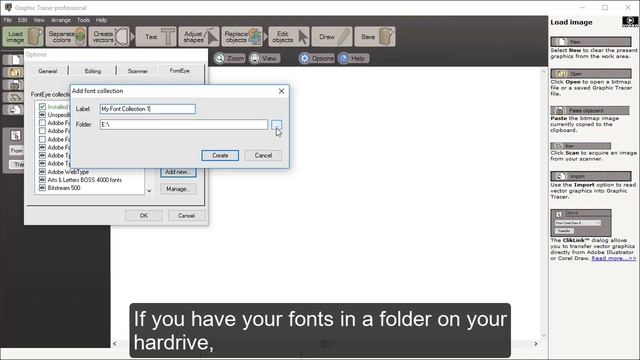Click the Manage... button
Screen dimensions: 640x360
point(178,189)
